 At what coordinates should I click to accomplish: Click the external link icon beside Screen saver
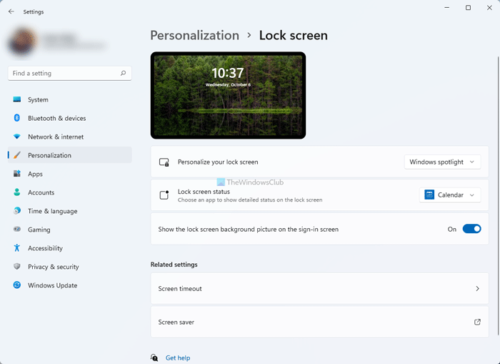click(477, 322)
